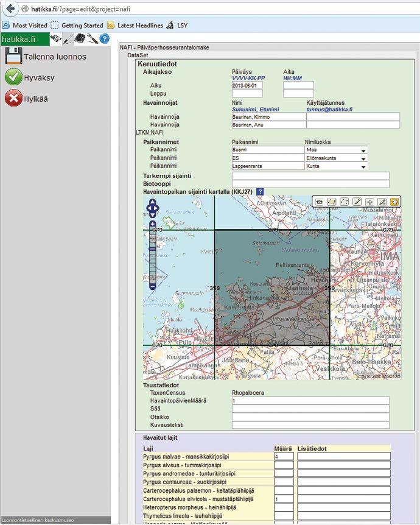Focus the HavaintopäivienMäärä field

tap(310, 401)
